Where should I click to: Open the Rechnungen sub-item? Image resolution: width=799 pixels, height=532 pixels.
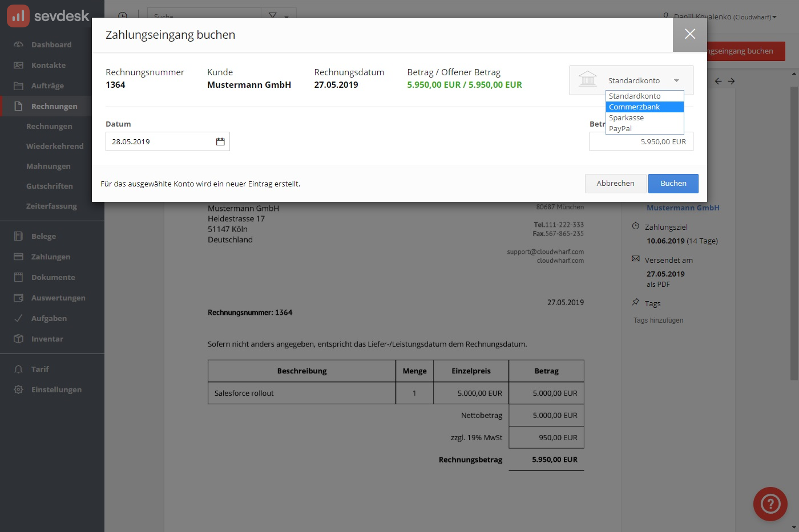pos(49,126)
